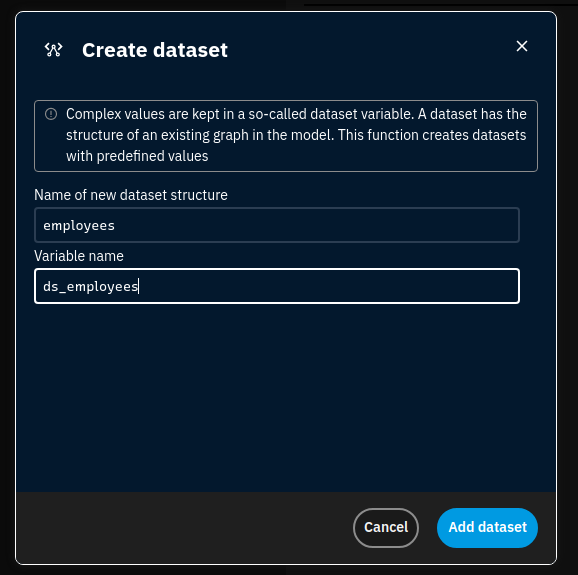Click the exclamation info icon in the notice
Viewport: 578px width, 575px height.
click(x=51, y=114)
